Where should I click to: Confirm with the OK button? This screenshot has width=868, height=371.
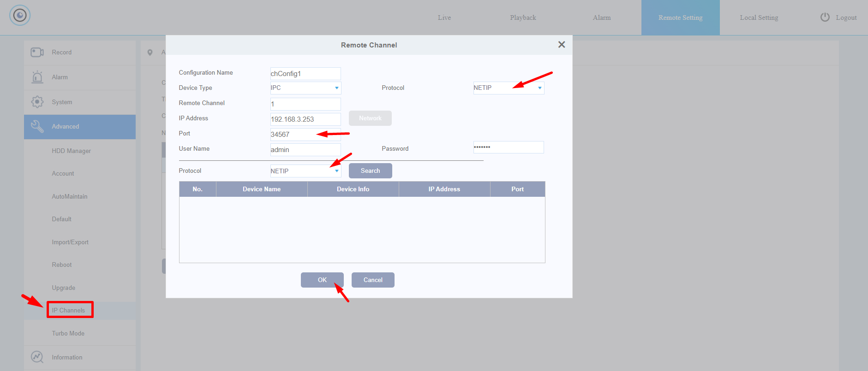[322, 280]
